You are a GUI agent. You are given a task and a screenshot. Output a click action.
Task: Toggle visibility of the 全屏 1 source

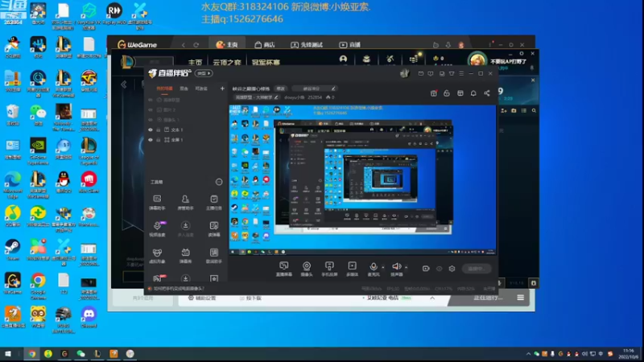pyautogui.click(x=151, y=140)
